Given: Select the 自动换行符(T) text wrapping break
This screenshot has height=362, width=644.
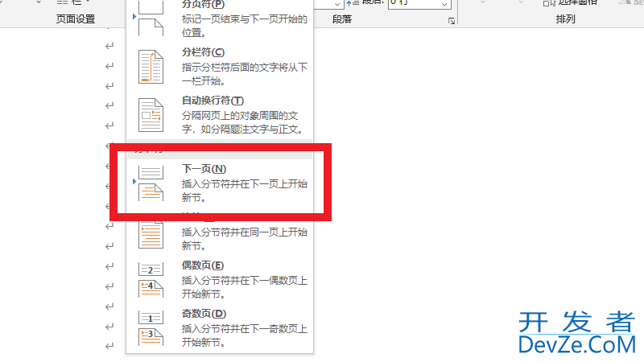Looking at the screenshot, I should (220, 115).
